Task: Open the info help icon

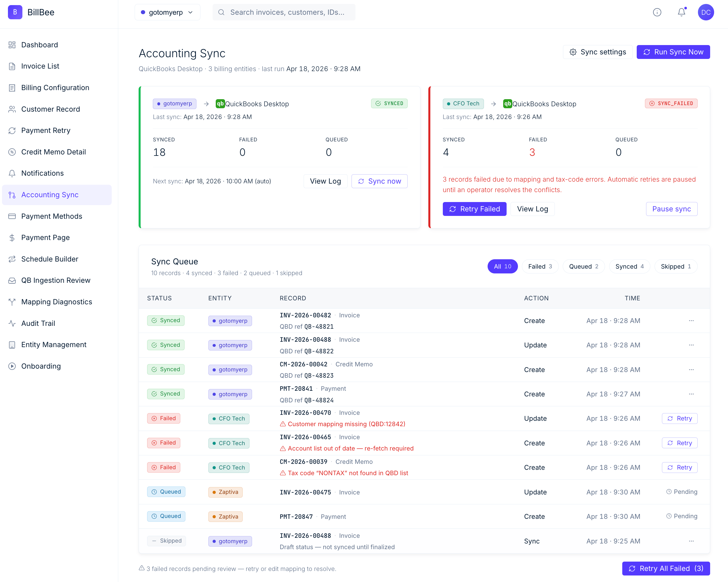Action: pos(657,12)
